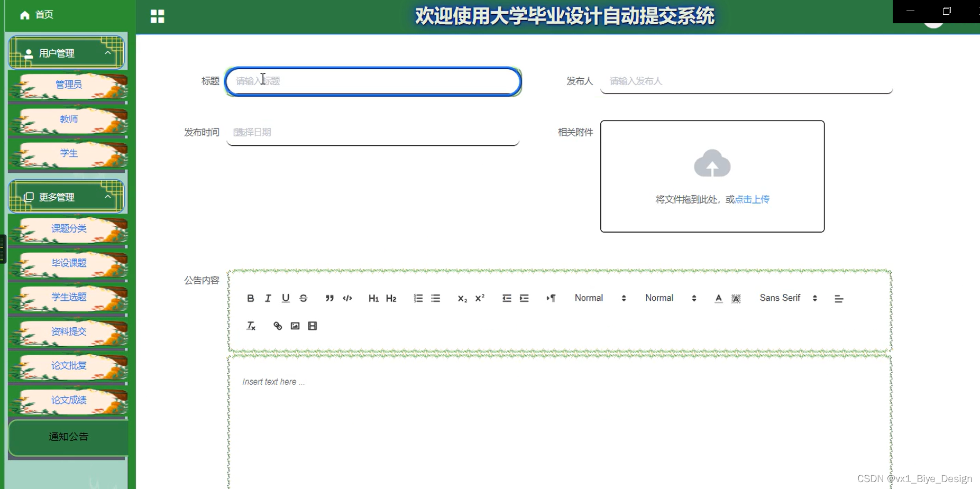Apply superscript formatting

pyautogui.click(x=480, y=298)
